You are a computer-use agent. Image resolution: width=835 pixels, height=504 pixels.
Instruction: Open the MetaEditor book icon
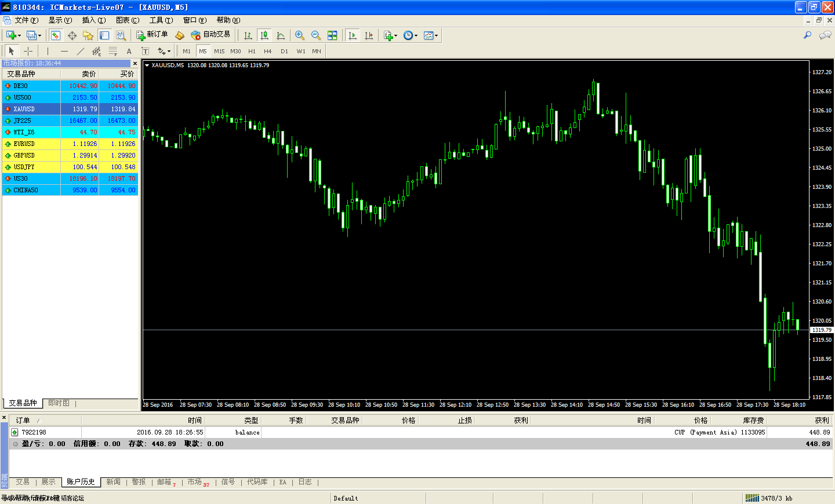point(180,35)
